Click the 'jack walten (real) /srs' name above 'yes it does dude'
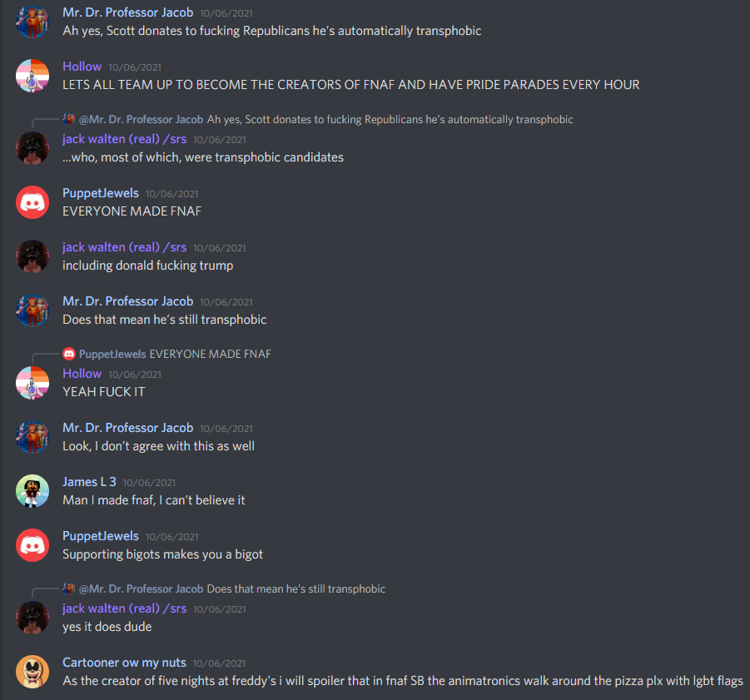 124,608
